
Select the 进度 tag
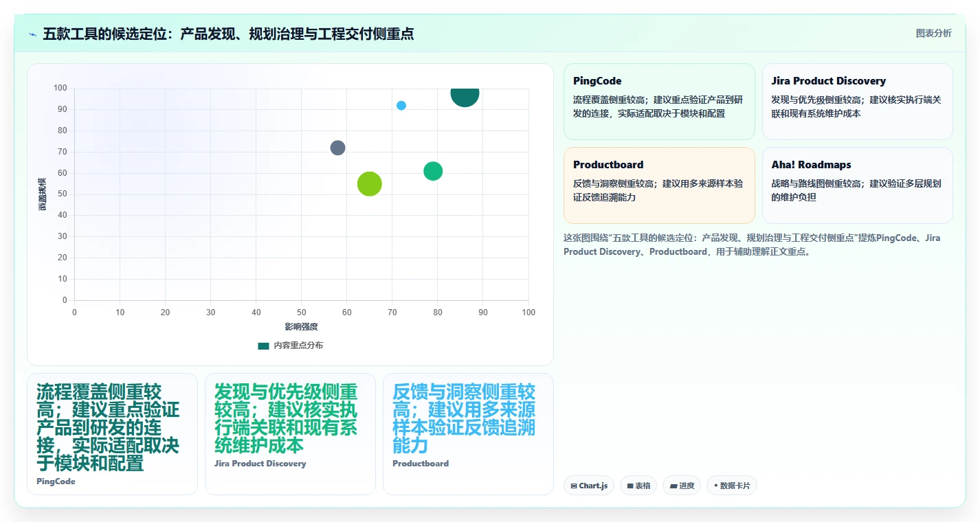coord(682,486)
